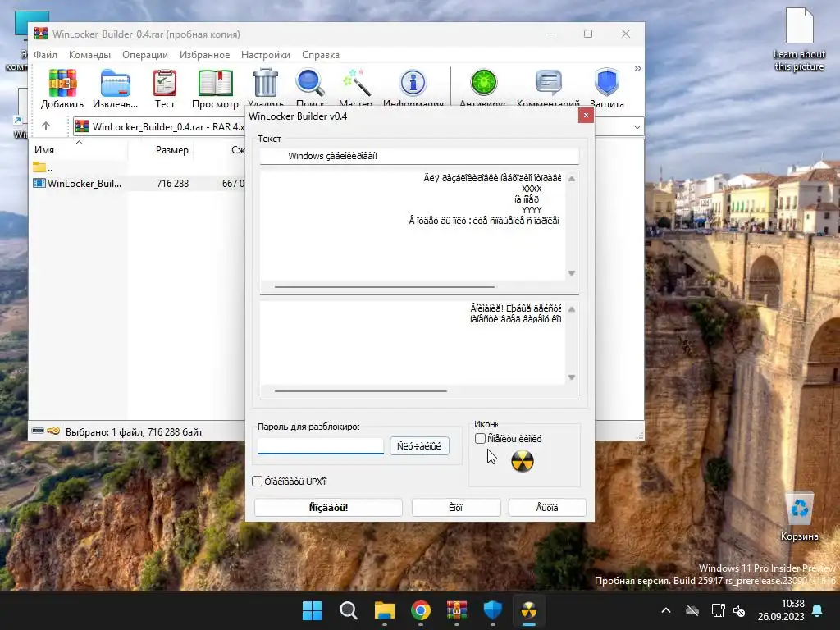Click the title text field in WinLocker Builder
The height and width of the screenshot is (630, 840).
pyautogui.click(x=419, y=156)
